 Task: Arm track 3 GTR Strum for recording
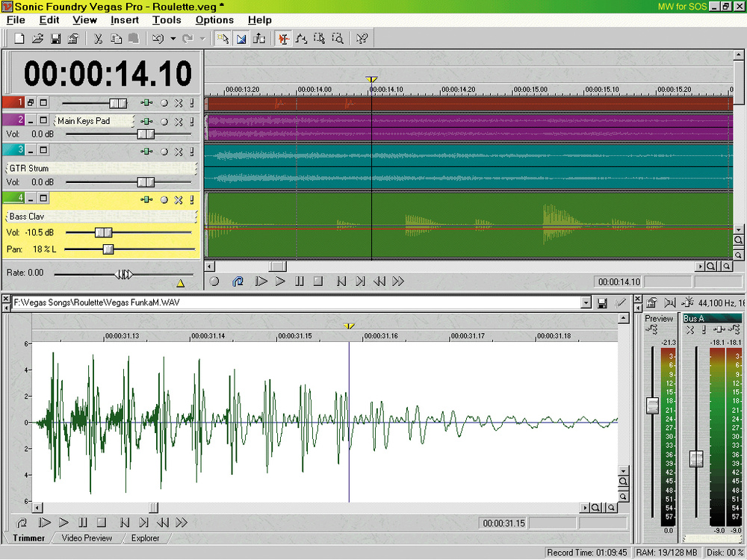point(164,151)
